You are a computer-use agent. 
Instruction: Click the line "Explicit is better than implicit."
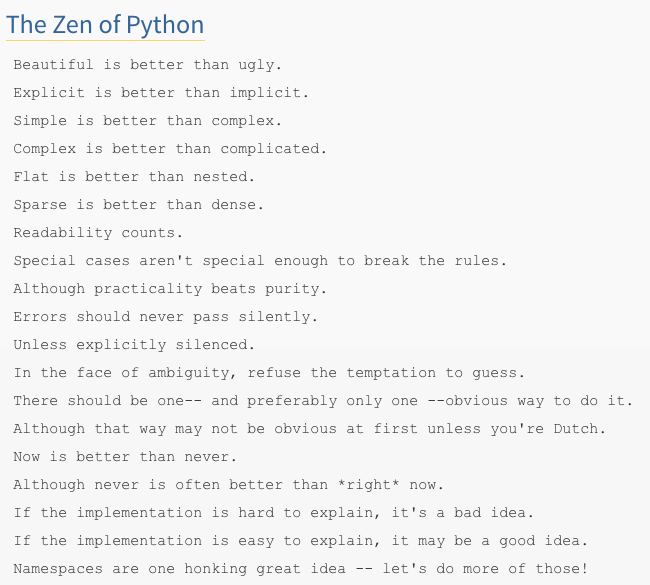[x=161, y=93]
